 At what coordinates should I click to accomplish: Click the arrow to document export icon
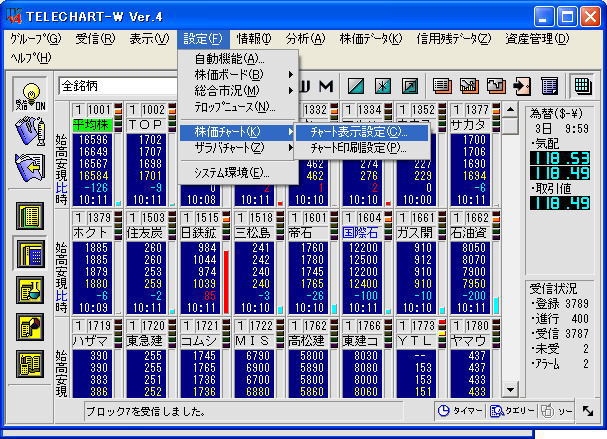click(522, 86)
